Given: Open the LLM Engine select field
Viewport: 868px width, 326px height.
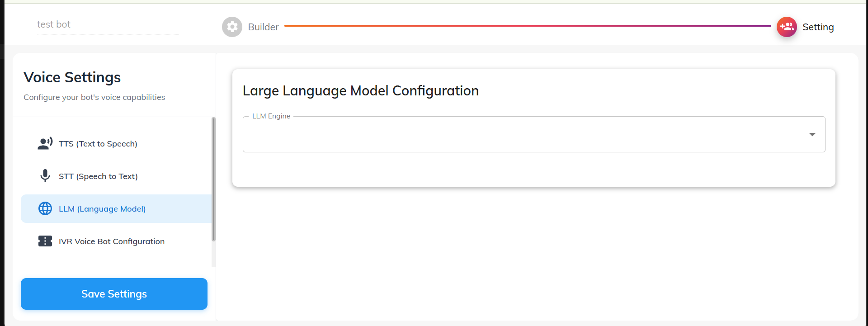Looking at the screenshot, I should tap(524, 134).
